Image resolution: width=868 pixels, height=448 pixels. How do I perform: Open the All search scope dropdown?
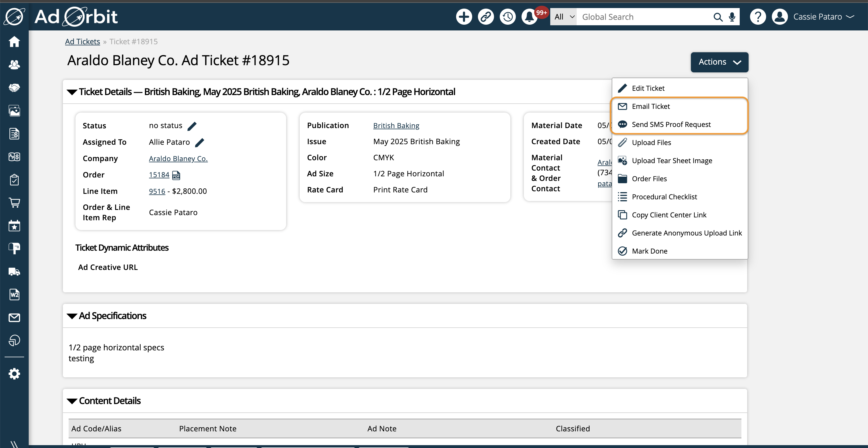click(563, 17)
